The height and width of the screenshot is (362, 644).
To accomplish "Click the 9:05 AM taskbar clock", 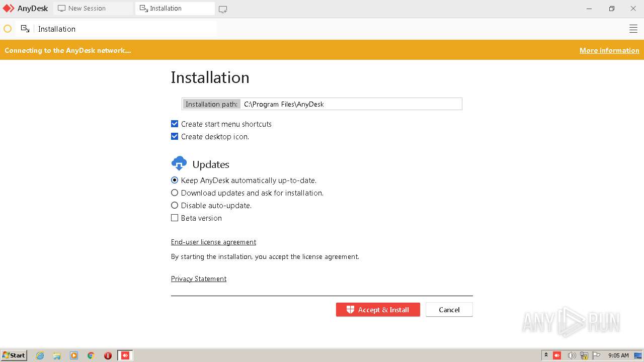I will tap(618, 355).
